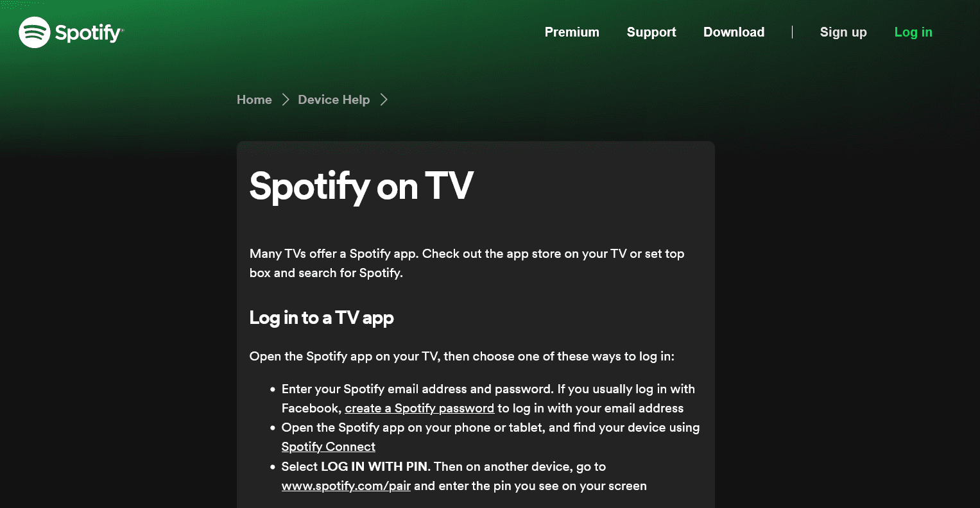Click the chevron arrow after Device Help

384,99
